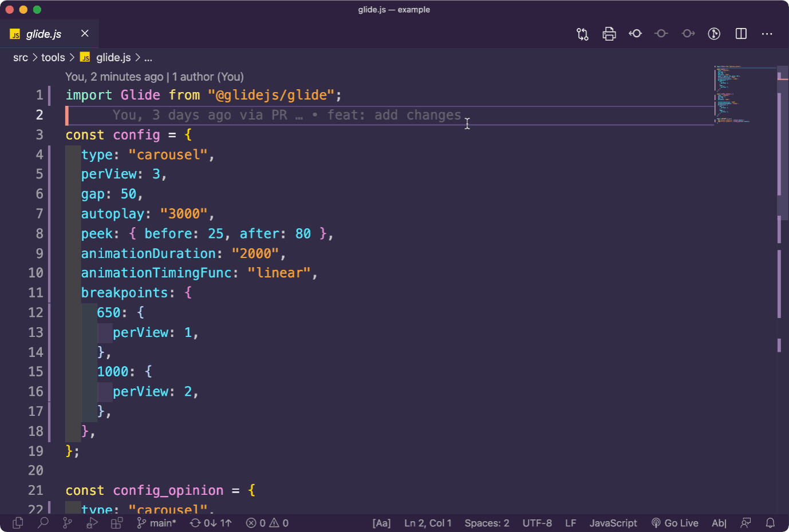
Task: Open previous revision with left-arrow commit icon
Action: [x=635, y=34]
